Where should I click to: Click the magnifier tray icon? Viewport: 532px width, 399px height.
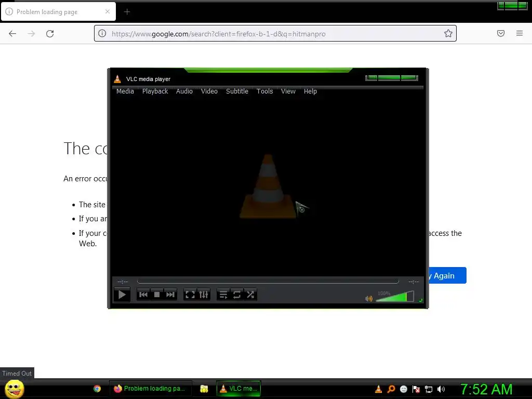[x=391, y=389]
